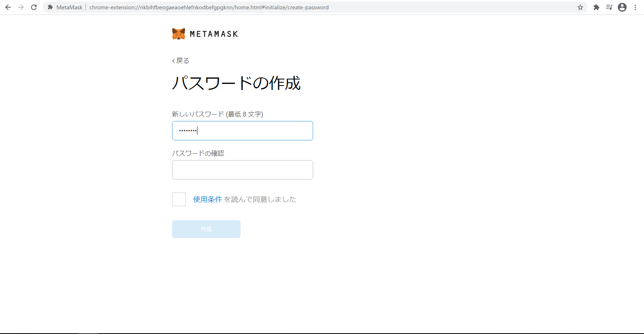The height and width of the screenshot is (334, 644).
Task: Click the パスワードの作成 heading
Action: 237,83
